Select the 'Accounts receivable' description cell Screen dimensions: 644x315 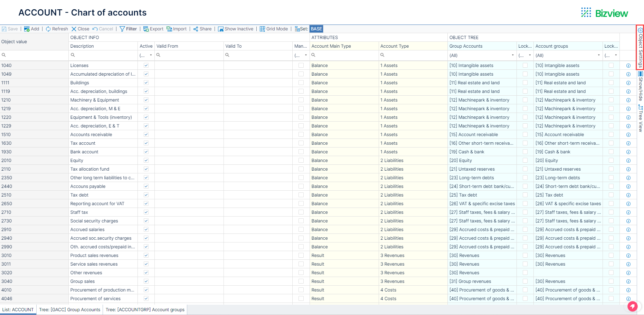pyautogui.click(x=103, y=135)
